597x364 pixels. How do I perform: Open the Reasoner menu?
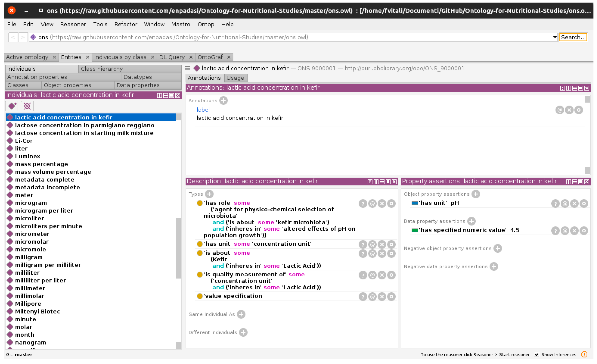73,24
